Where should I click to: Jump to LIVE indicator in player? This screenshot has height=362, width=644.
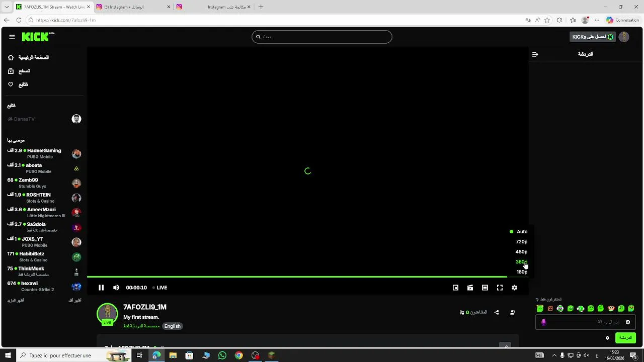pos(160,288)
